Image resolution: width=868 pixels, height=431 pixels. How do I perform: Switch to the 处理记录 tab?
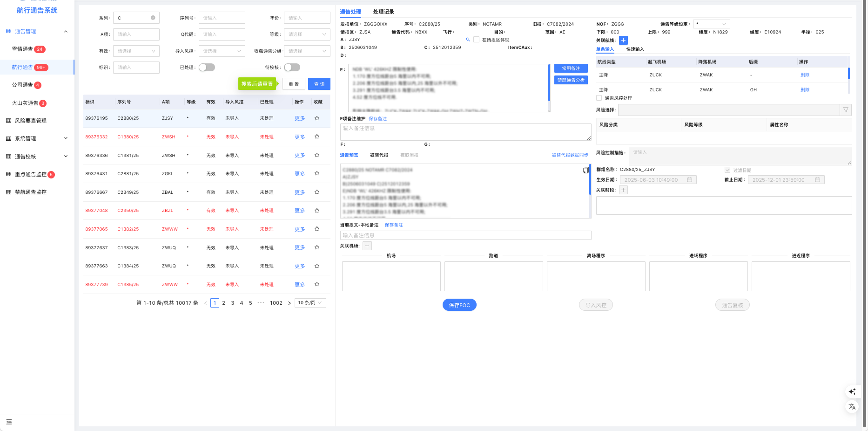click(384, 12)
